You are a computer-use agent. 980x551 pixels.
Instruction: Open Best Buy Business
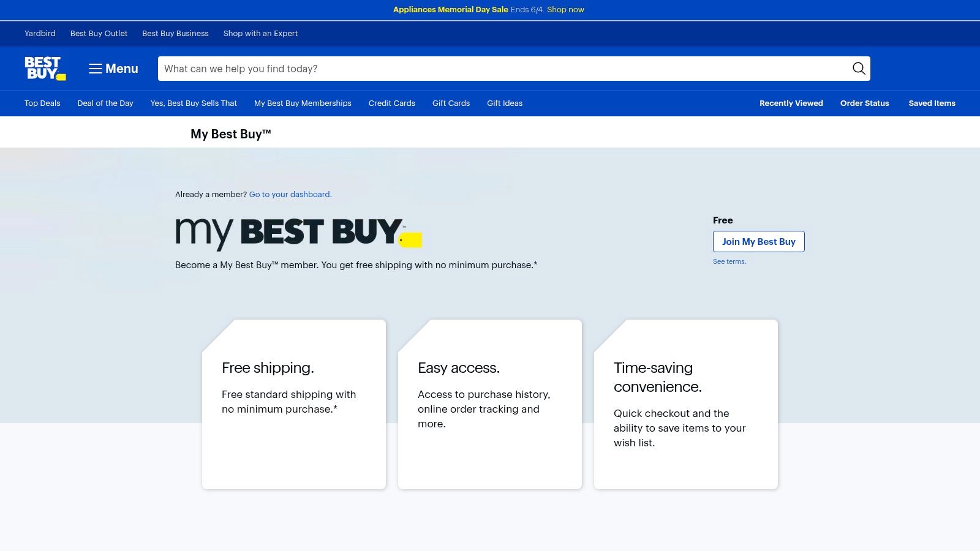[175, 34]
